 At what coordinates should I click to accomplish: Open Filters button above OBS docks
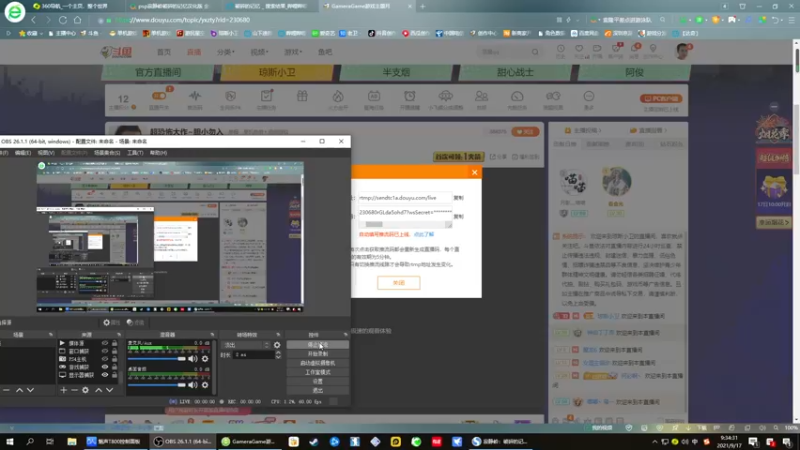pos(135,322)
